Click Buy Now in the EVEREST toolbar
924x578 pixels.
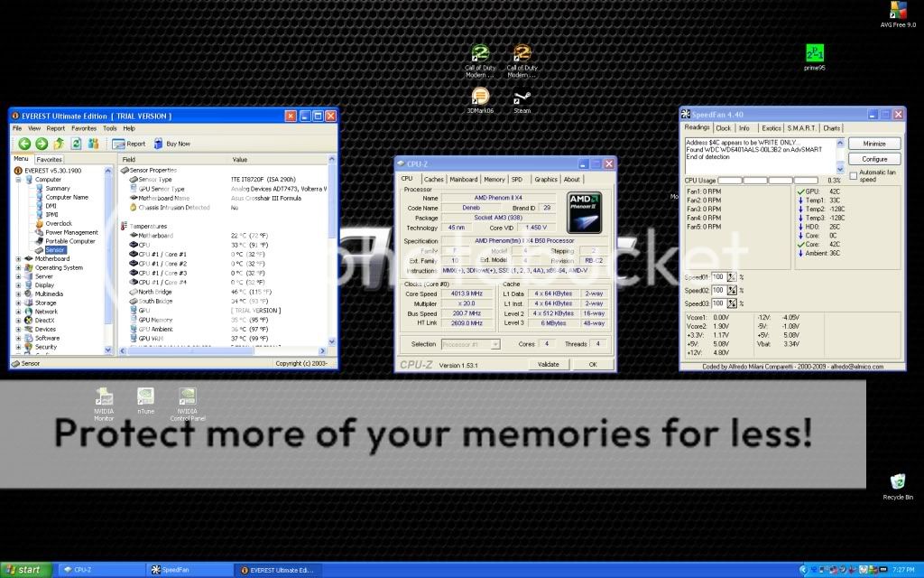[x=171, y=144]
